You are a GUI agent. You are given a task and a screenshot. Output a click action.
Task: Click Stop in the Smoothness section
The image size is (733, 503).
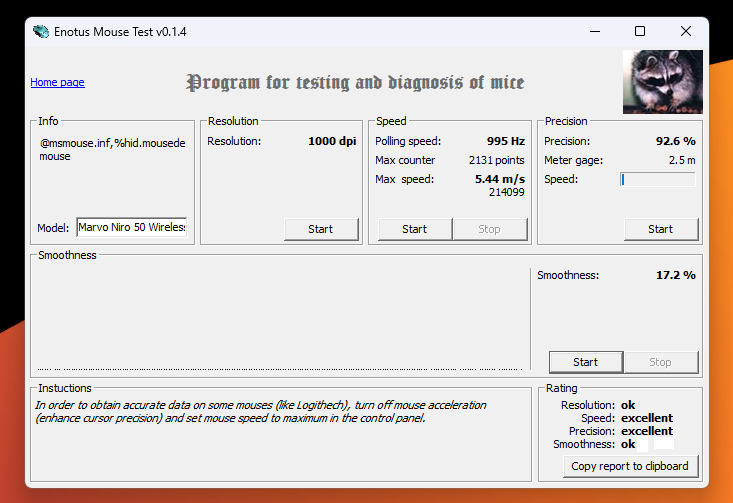pos(660,362)
